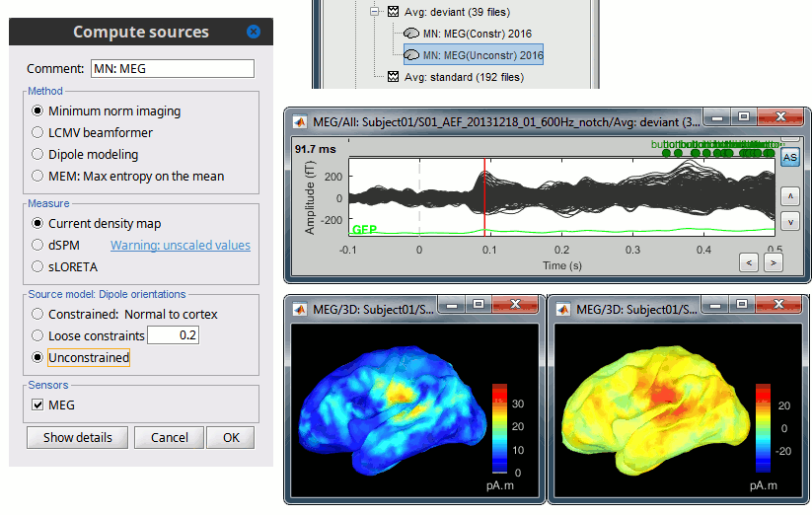Select MN: MEG(Unconstr) 2016 tree item

point(483,55)
